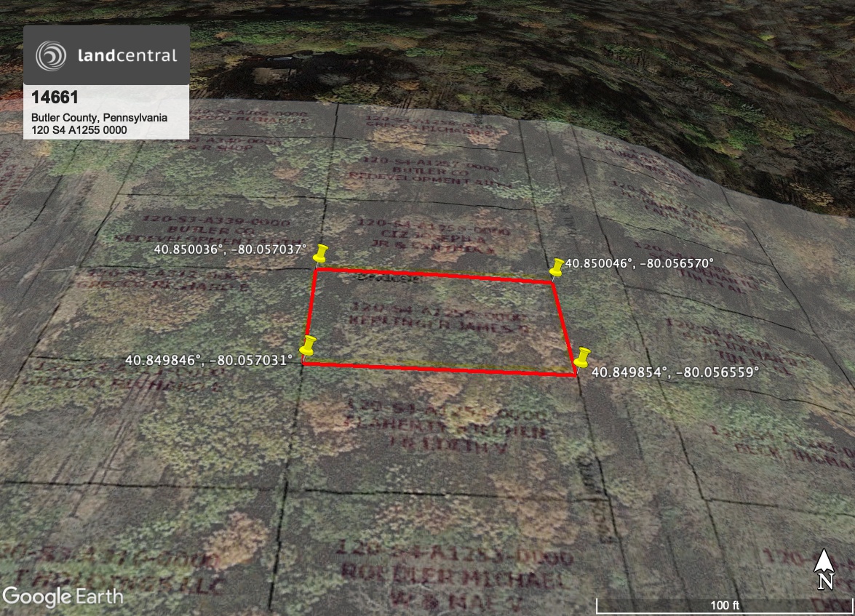Image resolution: width=855 pixels, height=616 pixels.
Task: Click the top edge of red boundary
Action: (434, 276)
